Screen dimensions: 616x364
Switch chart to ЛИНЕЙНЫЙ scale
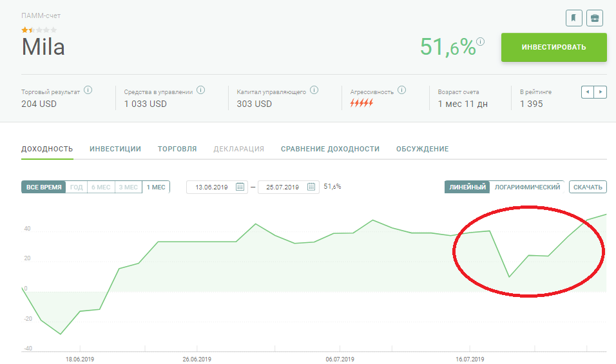click(x=468, y=187)
